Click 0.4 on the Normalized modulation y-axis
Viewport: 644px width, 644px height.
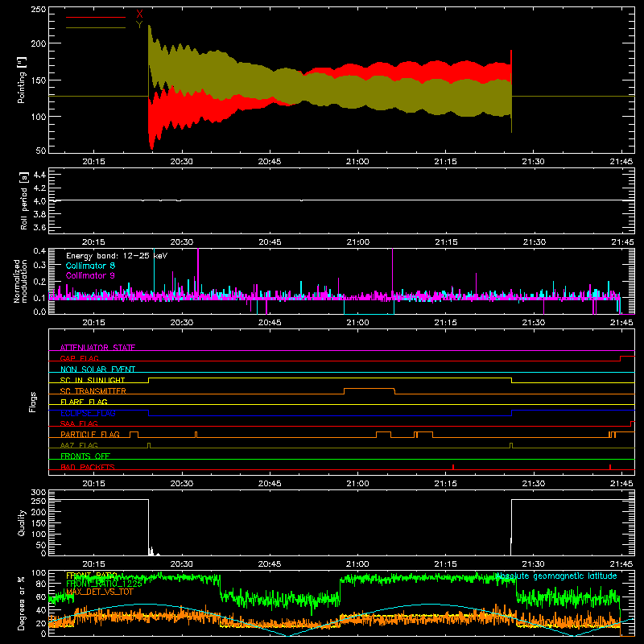click(x=39, y=251)
